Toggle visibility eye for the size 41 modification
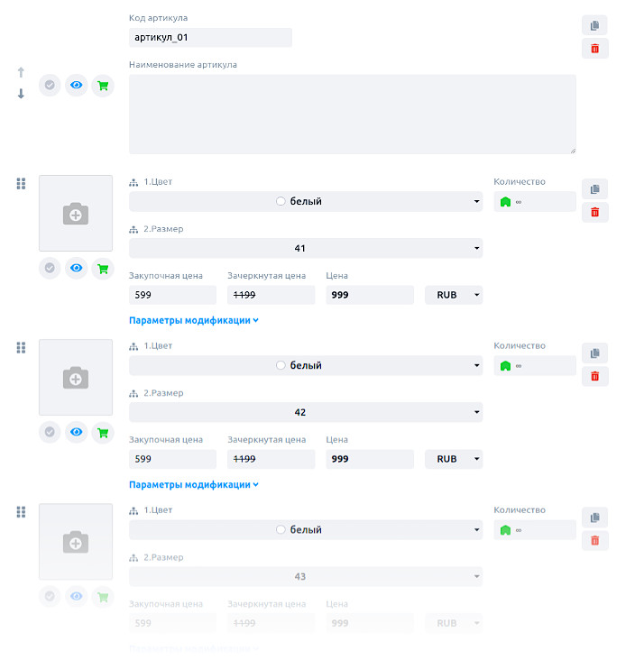 pyautogui.click(x=77, y=268)
